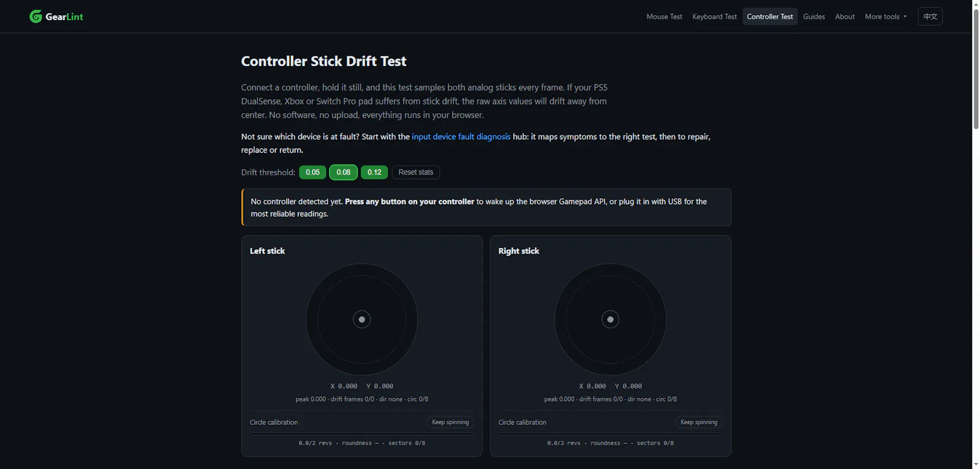The width and height of the screenshot is (980, 469).
Task: Set drift threshold to 0.08
Action: (x=344, y=172)
